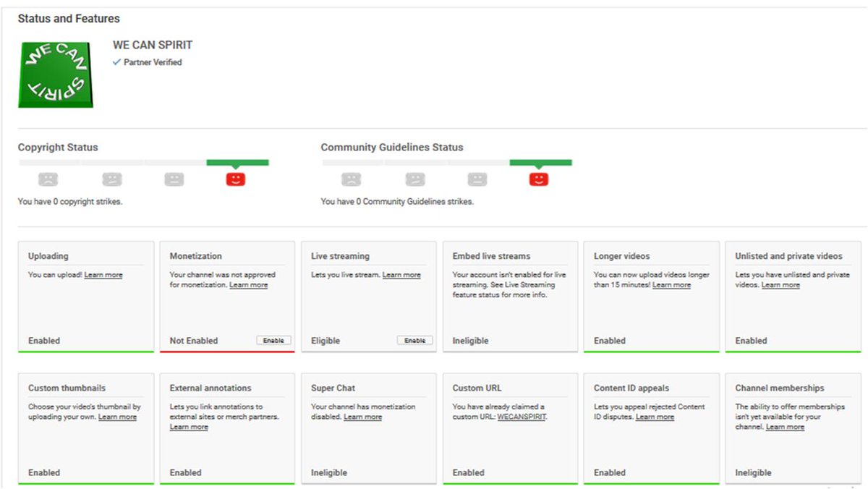
Task: Enable Monetization with the Enable button
Action: 273,340
